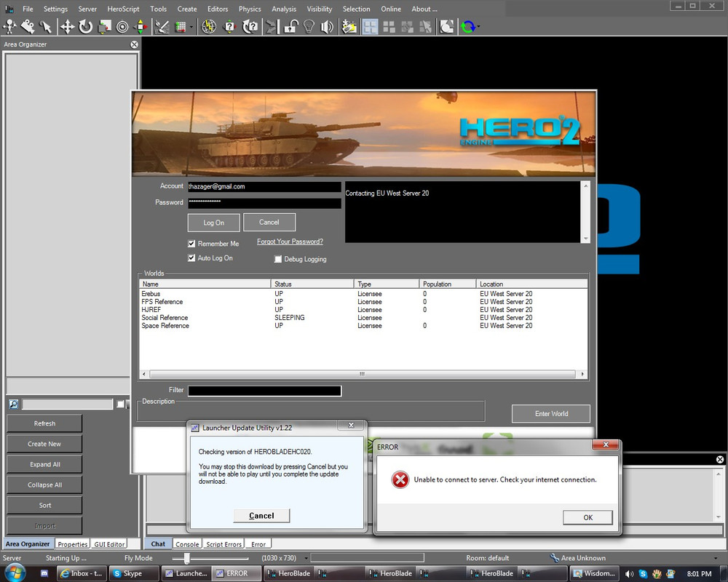Select the second four-square layout icon
This screenshot has width=728, height=582.
click(389, 27)
